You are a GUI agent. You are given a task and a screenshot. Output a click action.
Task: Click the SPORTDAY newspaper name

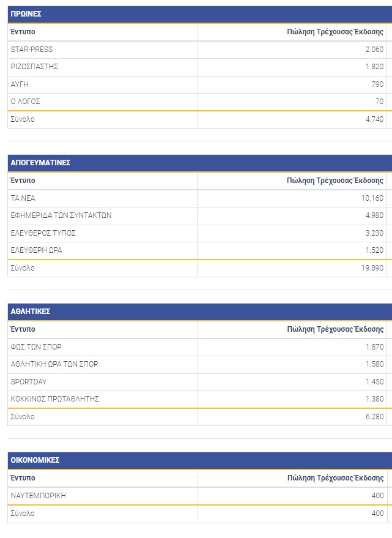click(x=29, y=382)
